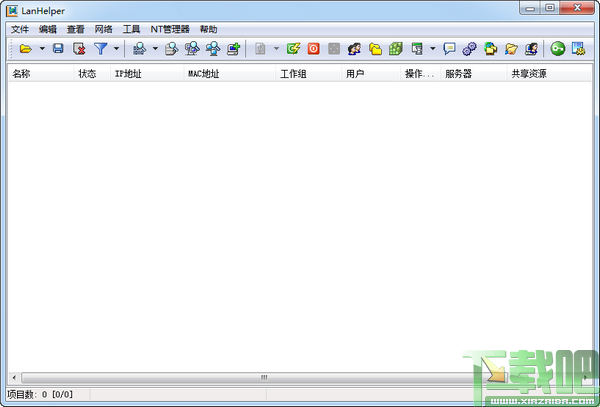Image resolution: width=600 pixels, height=407 pixels.
Task: Click the scan network icon with magnifier
Action: coord(139,49)
